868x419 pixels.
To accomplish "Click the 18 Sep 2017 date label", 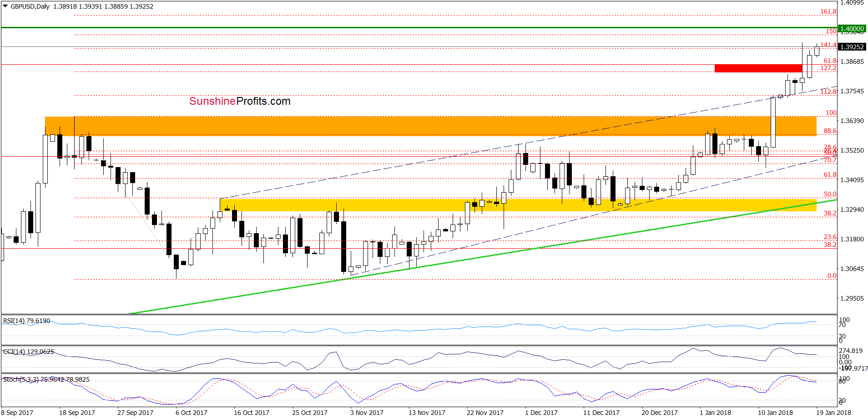I will tap(77, 413).
